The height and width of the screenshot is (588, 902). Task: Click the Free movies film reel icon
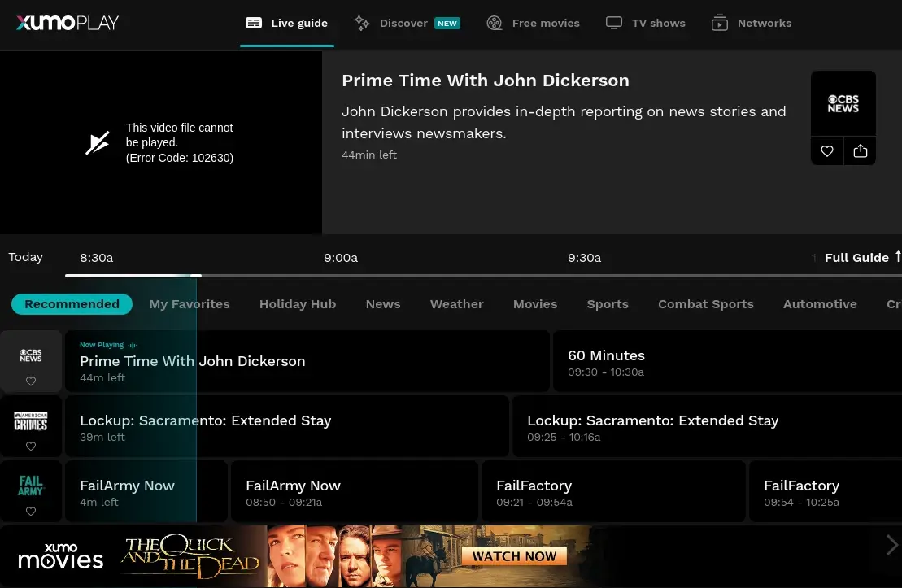point(495,23)
